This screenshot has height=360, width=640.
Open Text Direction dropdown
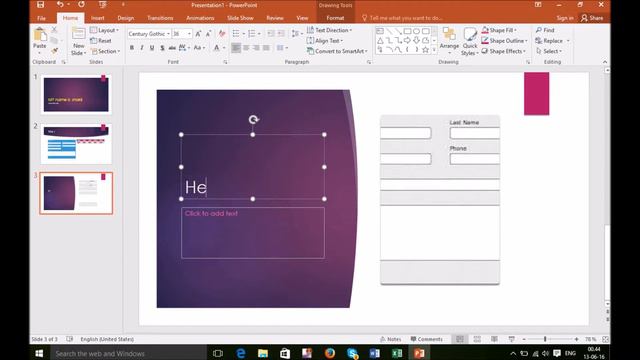[329, 30]
